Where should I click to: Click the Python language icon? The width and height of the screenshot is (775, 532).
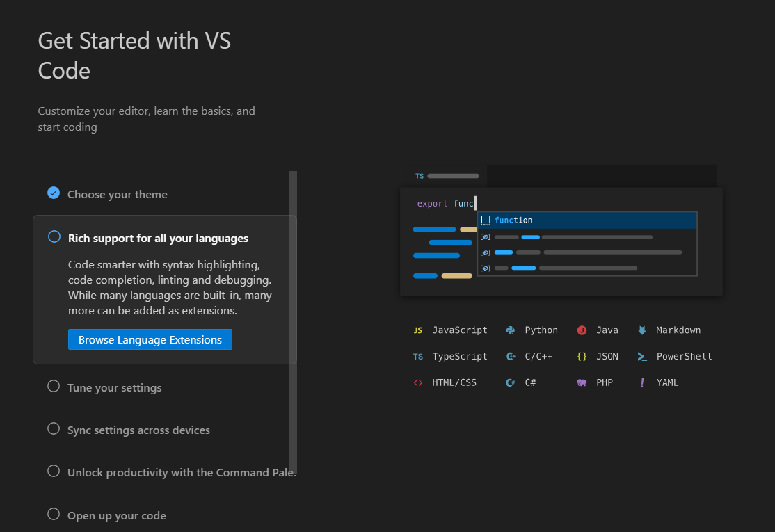[511, 330]
